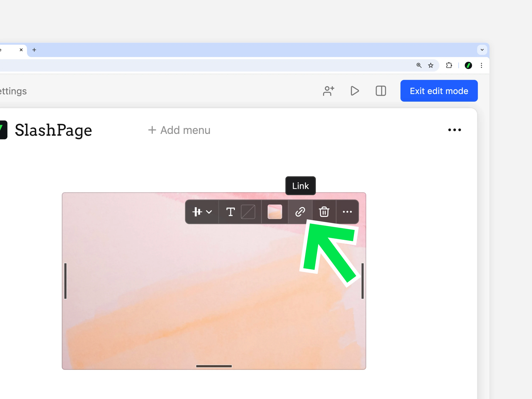Click the left edge resize handle of image
532x399 pixels.
pyautogui.click(x=65, y=281)
